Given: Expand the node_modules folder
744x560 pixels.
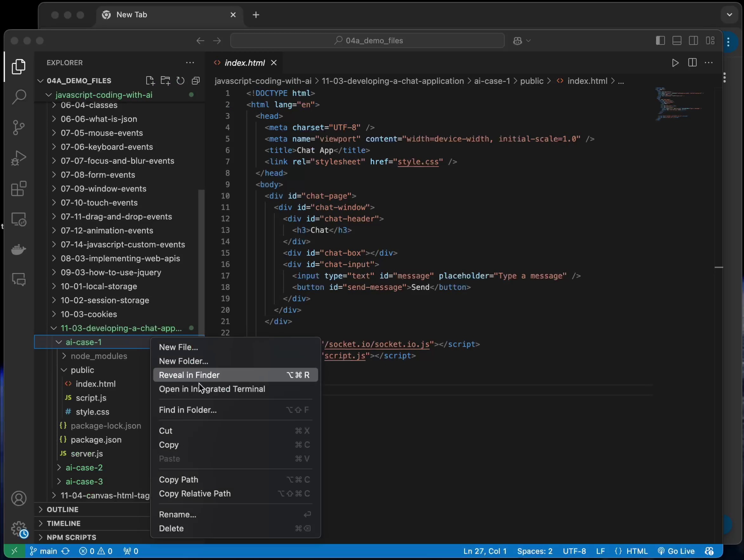Looking at the screenshot, I should [x=64, y=356].
